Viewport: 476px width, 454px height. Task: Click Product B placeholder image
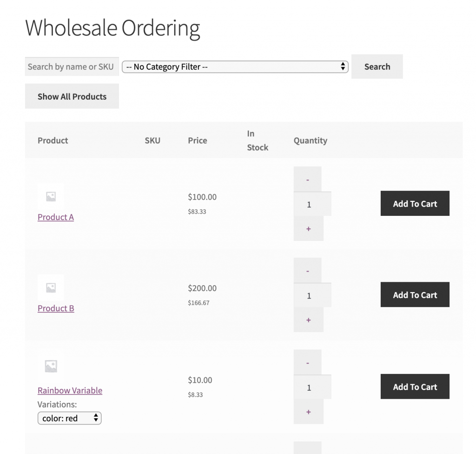point(51,288)
